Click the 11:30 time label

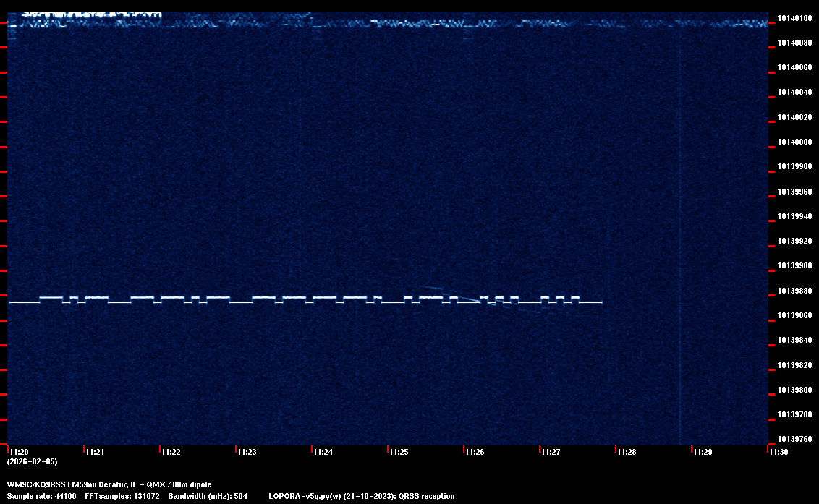(x=778, y=452)
